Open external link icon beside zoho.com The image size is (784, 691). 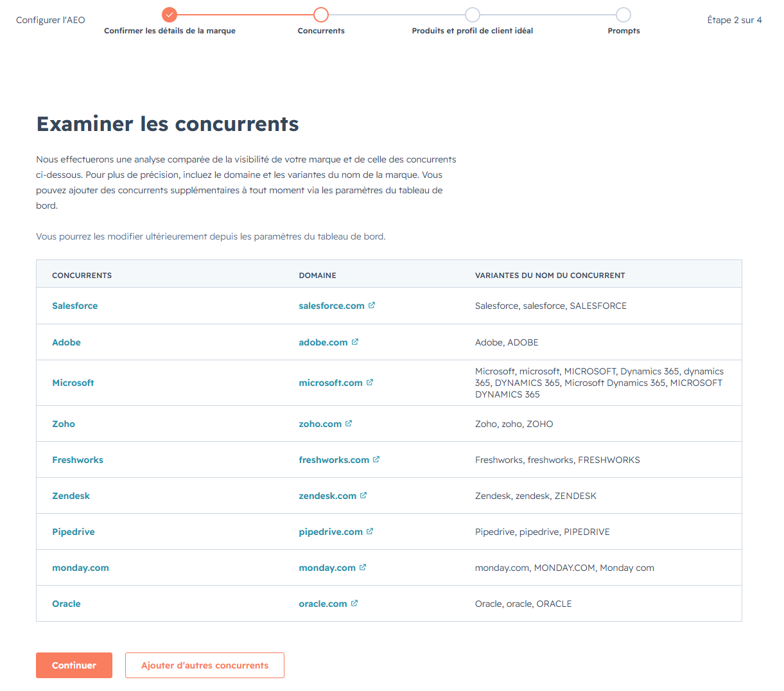(349, 424)
